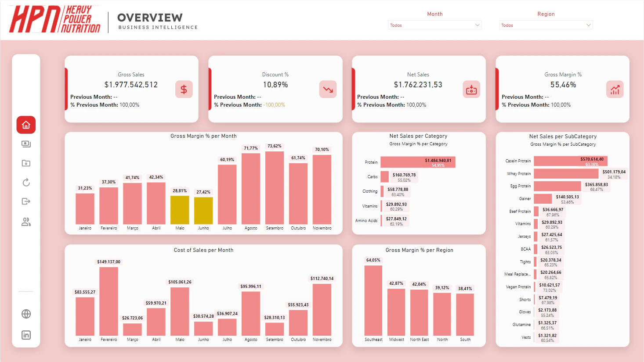
Task: Select the Fevereiro bar in Cost of Sales per Month
Action: (109, 301)
